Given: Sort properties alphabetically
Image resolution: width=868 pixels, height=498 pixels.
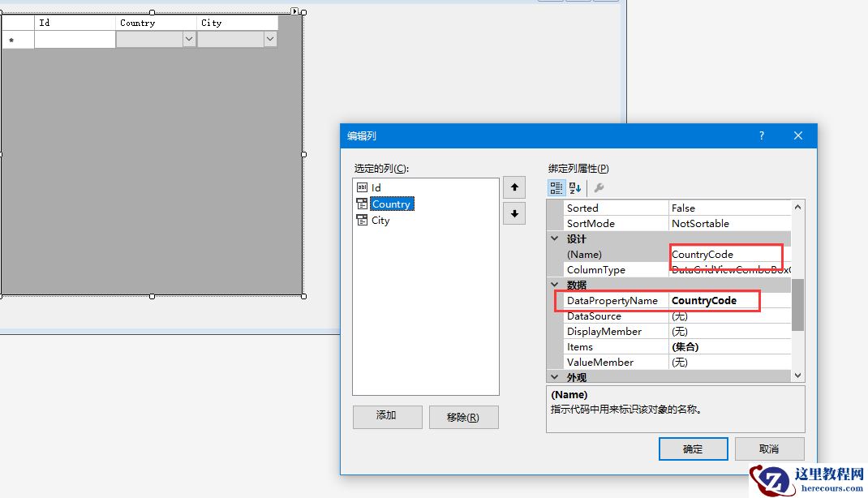Looking at the screenshot, I should click(x=574, y=187).
